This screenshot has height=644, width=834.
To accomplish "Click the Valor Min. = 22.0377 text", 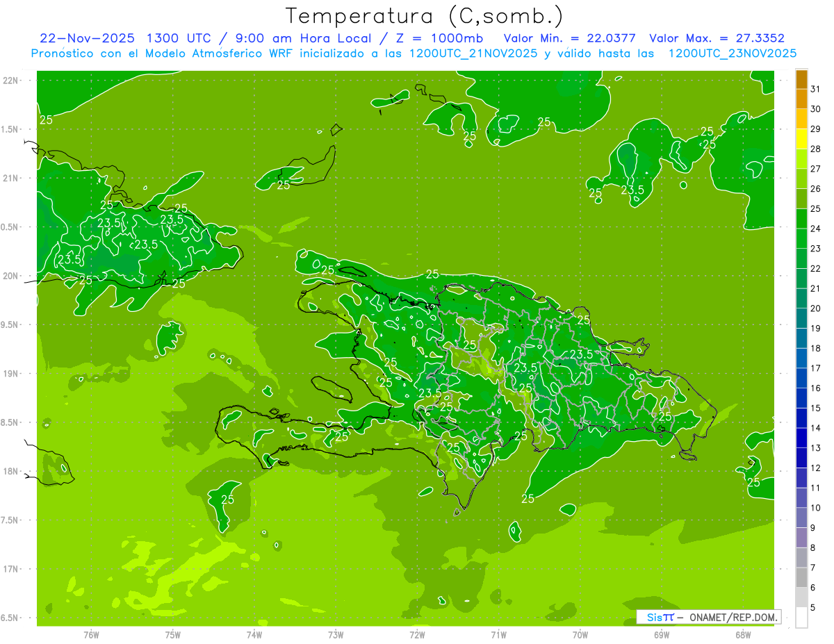I will pyautogui.click(x=569, y=38).
